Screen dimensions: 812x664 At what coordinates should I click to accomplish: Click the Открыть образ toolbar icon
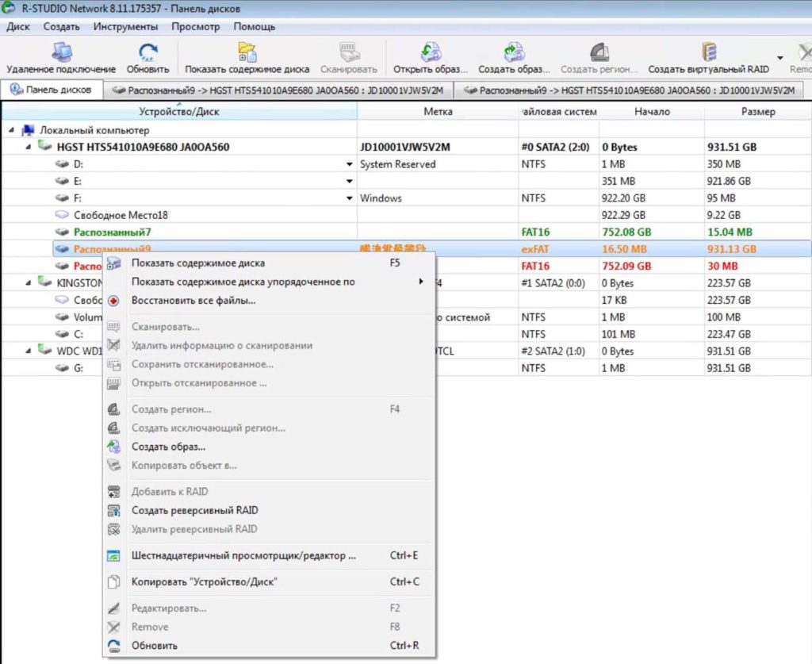click(x=431, y=52)
